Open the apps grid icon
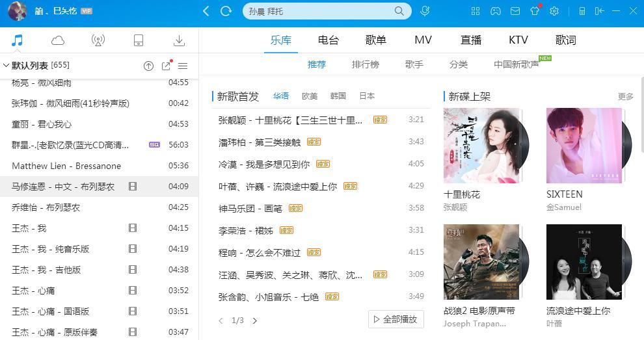644x340 pixels. (x=476, y=11)
